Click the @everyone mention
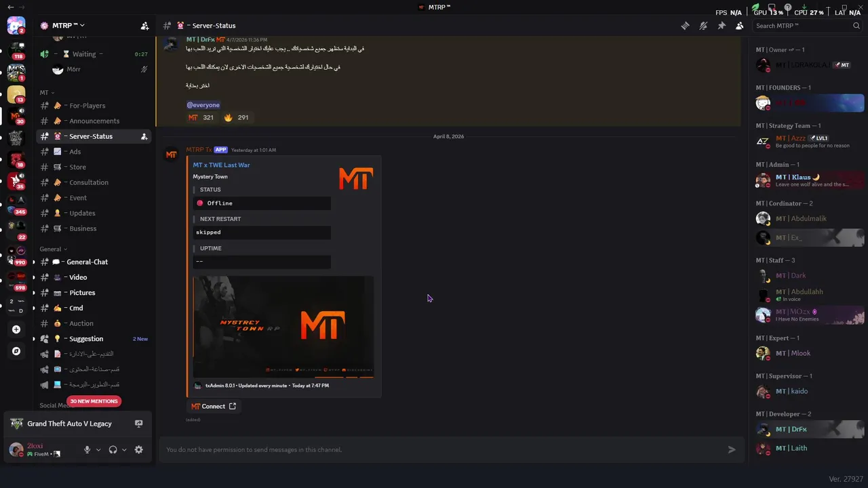 [203, 105]
